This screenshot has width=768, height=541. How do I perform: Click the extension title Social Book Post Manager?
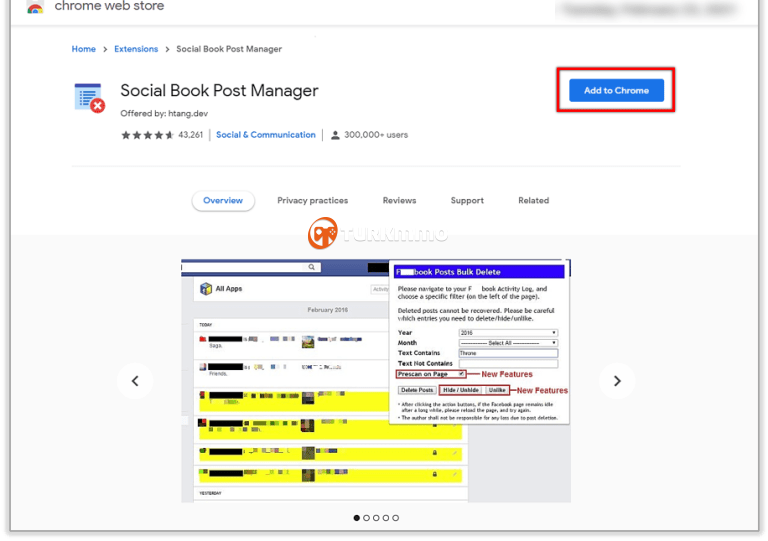219,91
